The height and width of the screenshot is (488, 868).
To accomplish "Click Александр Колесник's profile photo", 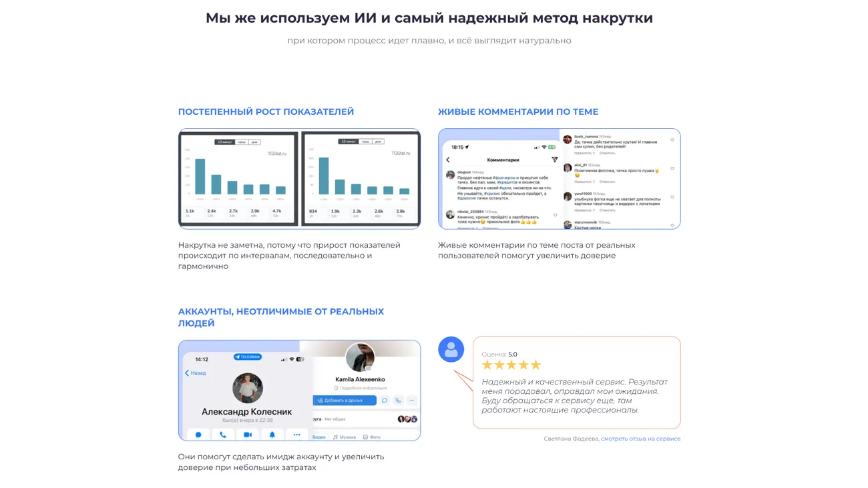I will click(247, 388).
